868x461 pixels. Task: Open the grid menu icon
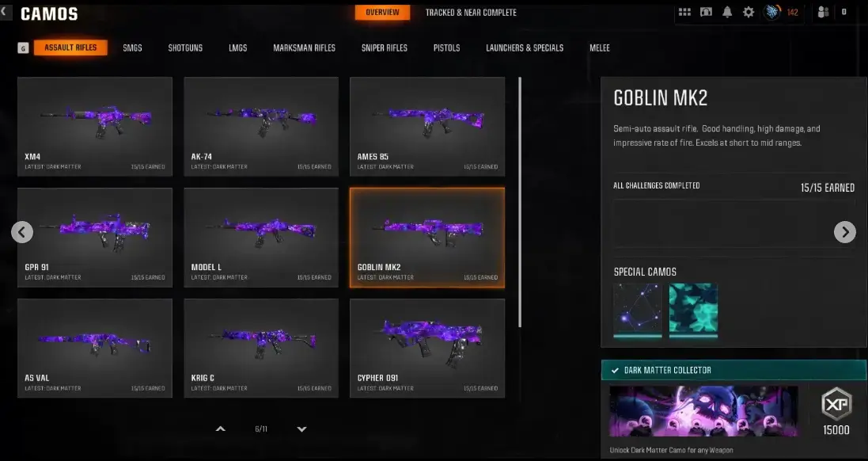point(684,12)
